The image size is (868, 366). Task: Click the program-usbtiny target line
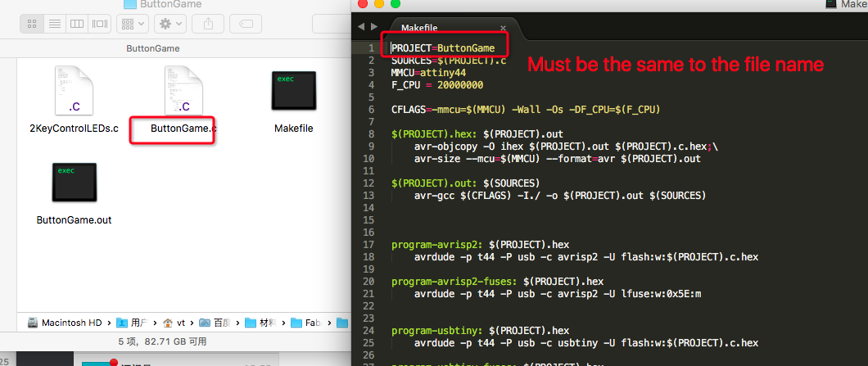[x=480, y=331]
